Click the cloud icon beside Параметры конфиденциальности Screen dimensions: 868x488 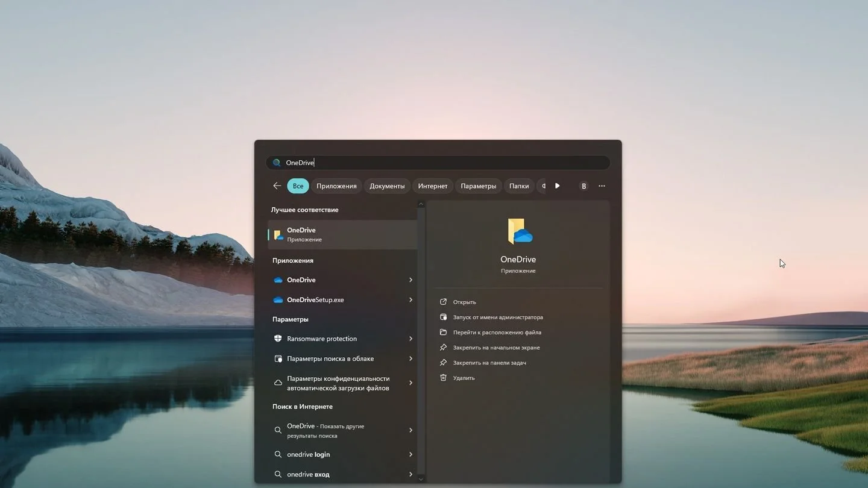click(278, 383)
